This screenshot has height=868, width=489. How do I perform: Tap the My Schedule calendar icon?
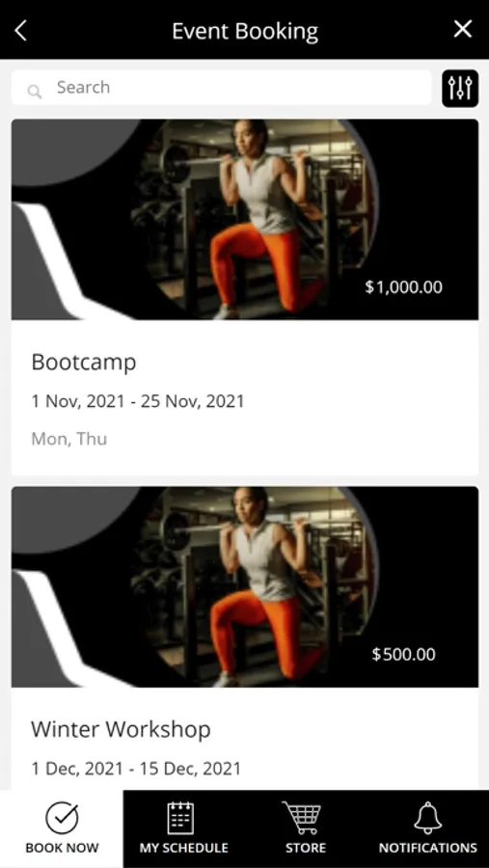pyautogui.click(x=180, y=818)
